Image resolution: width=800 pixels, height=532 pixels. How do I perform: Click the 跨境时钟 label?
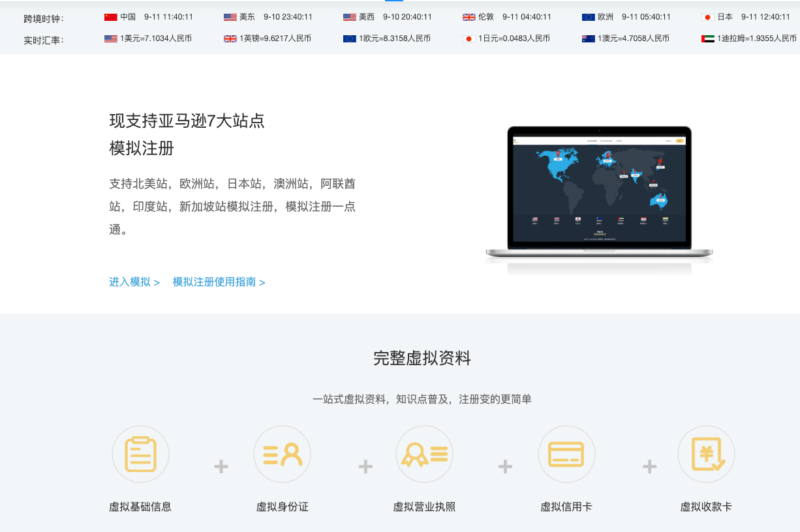click(x=44, y=19)
